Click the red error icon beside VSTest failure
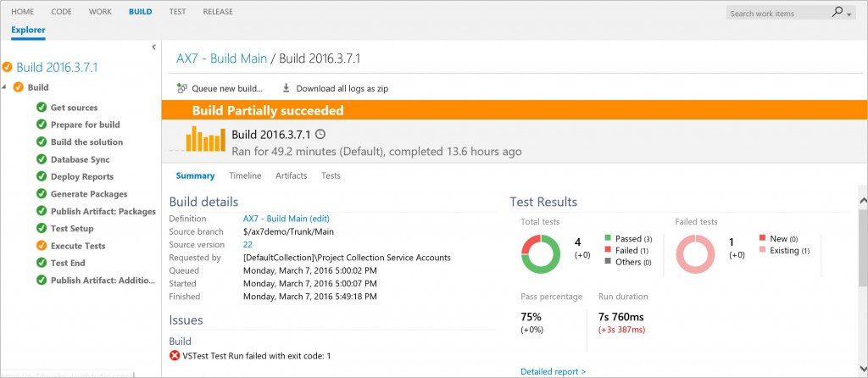The image size is (868, 378). (x=175, y=356)
